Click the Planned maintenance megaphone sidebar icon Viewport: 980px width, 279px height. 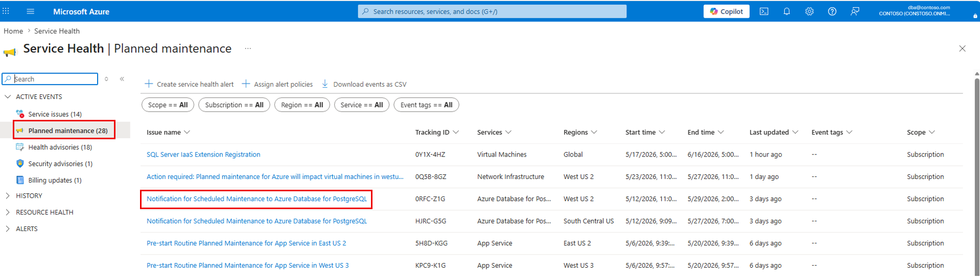(20, 131)
